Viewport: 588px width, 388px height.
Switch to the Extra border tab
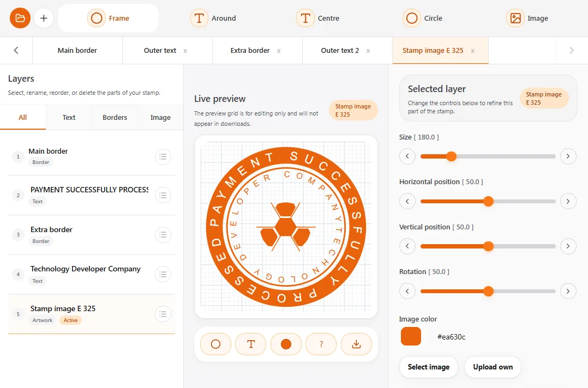pyautogui.click(x=250, y=50)
